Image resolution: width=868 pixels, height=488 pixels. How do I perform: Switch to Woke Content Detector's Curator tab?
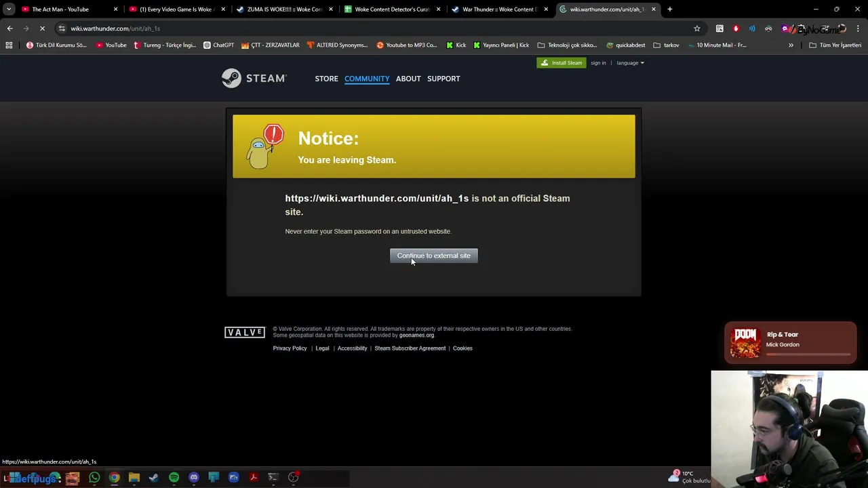click(x=392, y=9)
